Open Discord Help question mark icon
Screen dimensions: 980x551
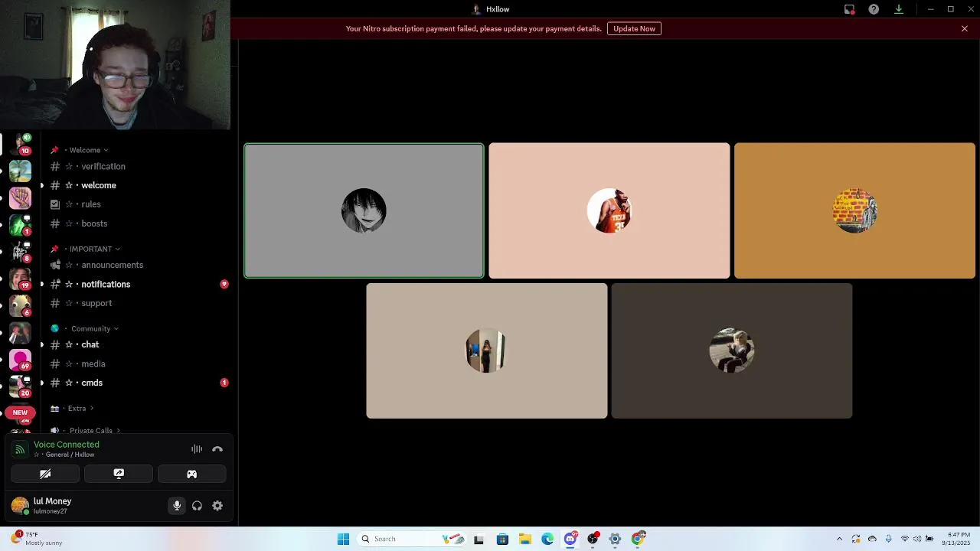[874, 9]
